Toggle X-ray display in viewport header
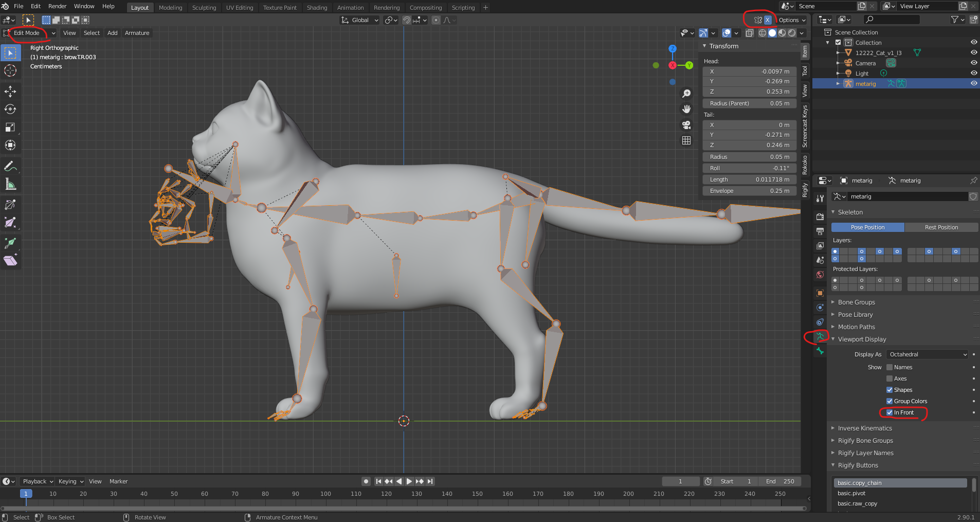Image resolution: width=980 pixels, height=522 pixels. [x=750, y=33]
